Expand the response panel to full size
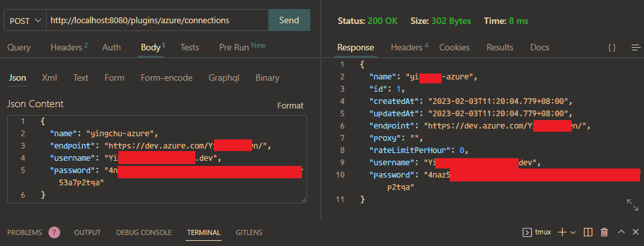644x246 pixels. coord(632,205)
